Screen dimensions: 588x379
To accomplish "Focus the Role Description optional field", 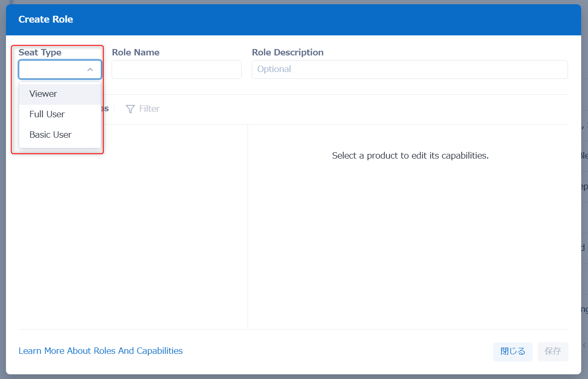I will (x=409, y=69).
